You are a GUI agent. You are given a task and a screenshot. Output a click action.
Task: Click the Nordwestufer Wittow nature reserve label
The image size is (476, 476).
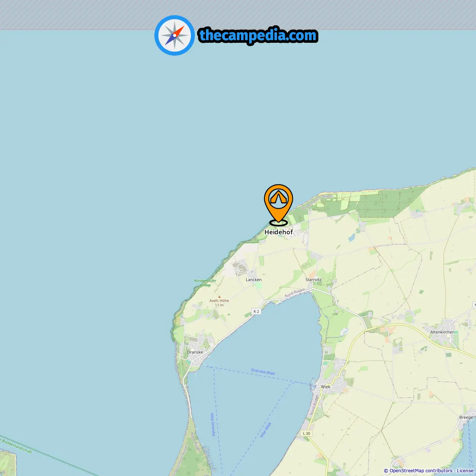coord(205,283)
